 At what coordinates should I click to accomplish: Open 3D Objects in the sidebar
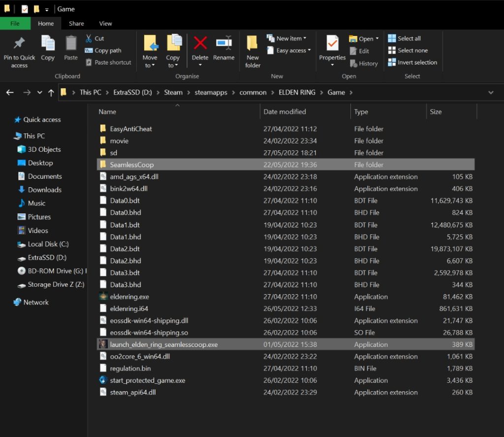point(40,150)
